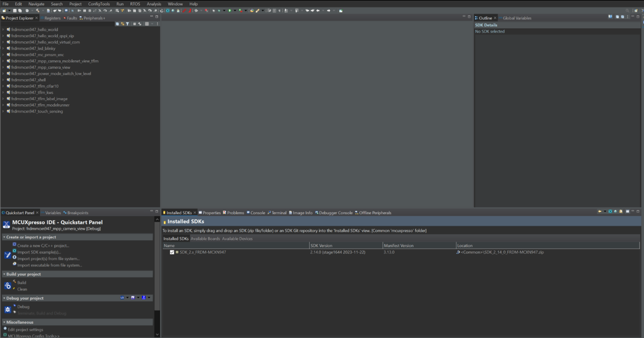644x338 pixels.
Task: Click the Back navigation arrow in main toolbar
Action: (x=318, y=10)
